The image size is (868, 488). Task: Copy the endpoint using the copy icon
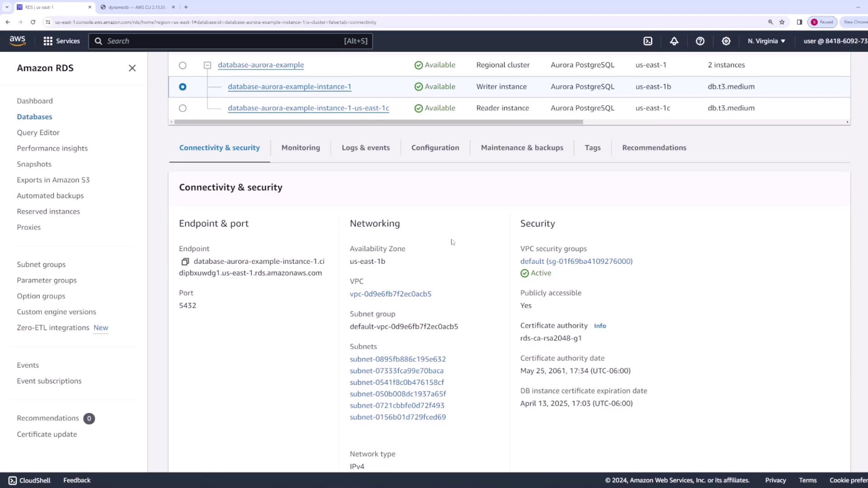tap(185, 262)
